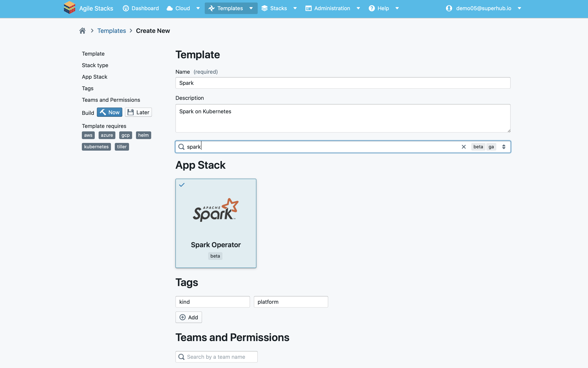588x368 pixels.
Task: Toggle the beta filter in search bar
Action: (x=478, y=147)
